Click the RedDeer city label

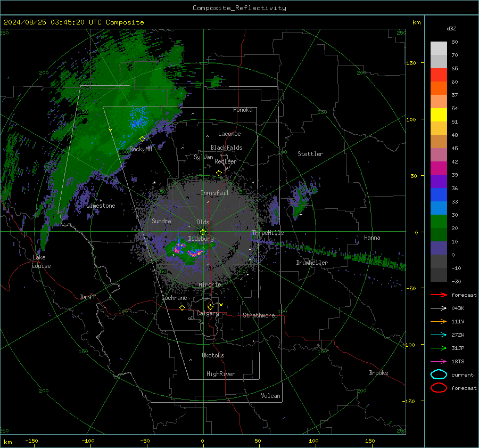point(226,161)
